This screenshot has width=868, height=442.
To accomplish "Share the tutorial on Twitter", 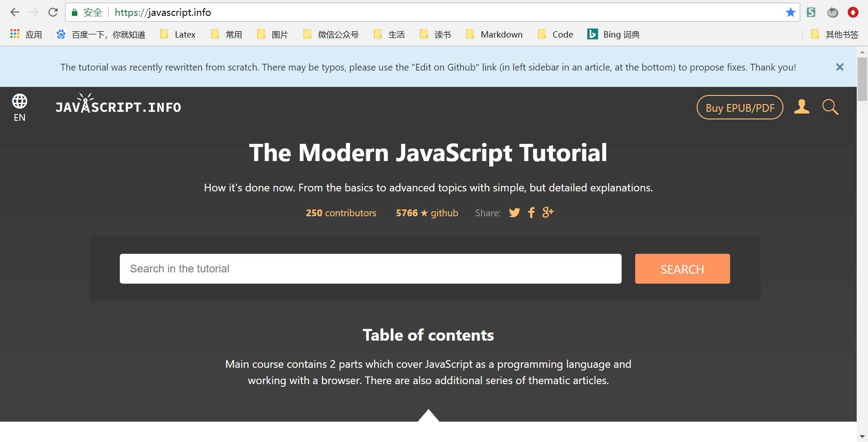I will (514, 213).
